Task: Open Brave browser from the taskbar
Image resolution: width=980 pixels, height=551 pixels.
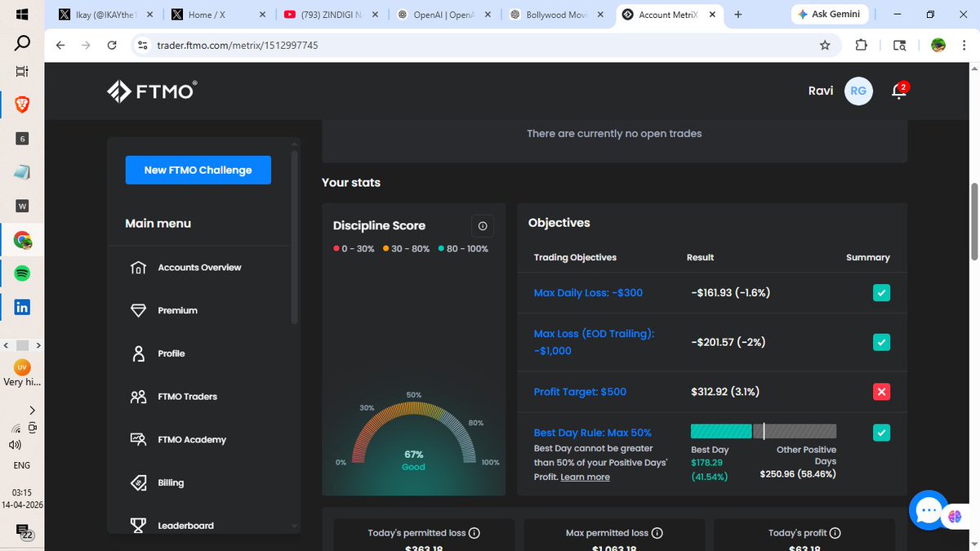Action: (22, 104)
